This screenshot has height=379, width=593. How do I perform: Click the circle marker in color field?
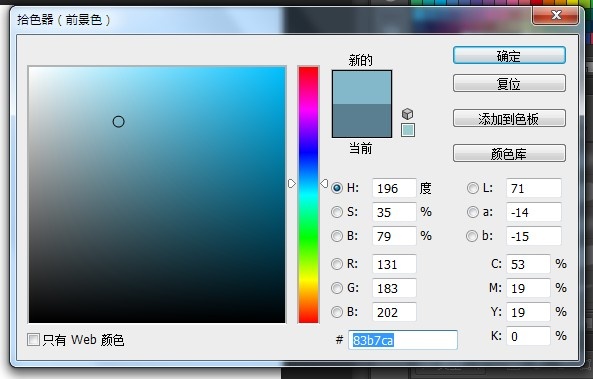tap(118, 122)
